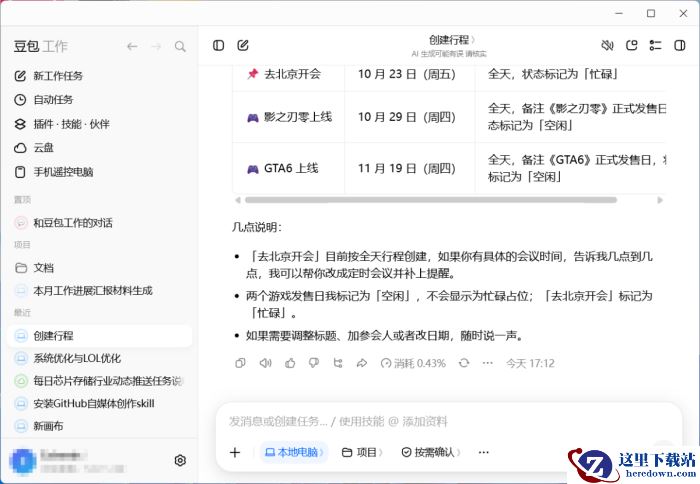Click the new chat compose icon

tap(243, 46)
